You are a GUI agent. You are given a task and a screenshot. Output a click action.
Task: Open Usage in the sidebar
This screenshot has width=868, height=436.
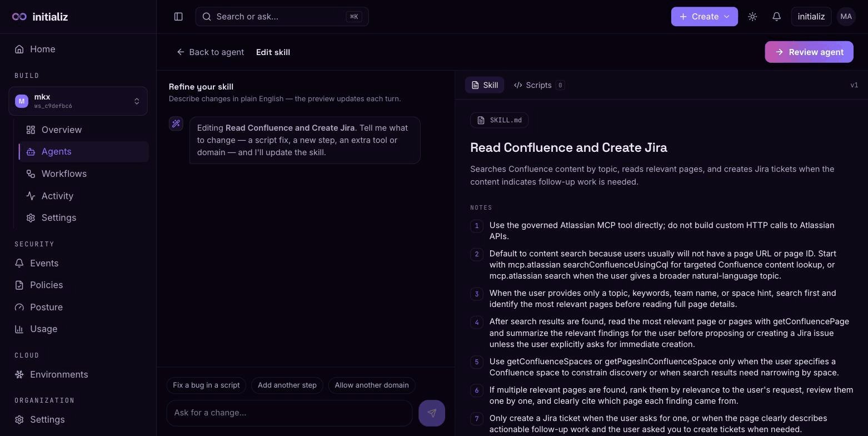tap(78, 329)
